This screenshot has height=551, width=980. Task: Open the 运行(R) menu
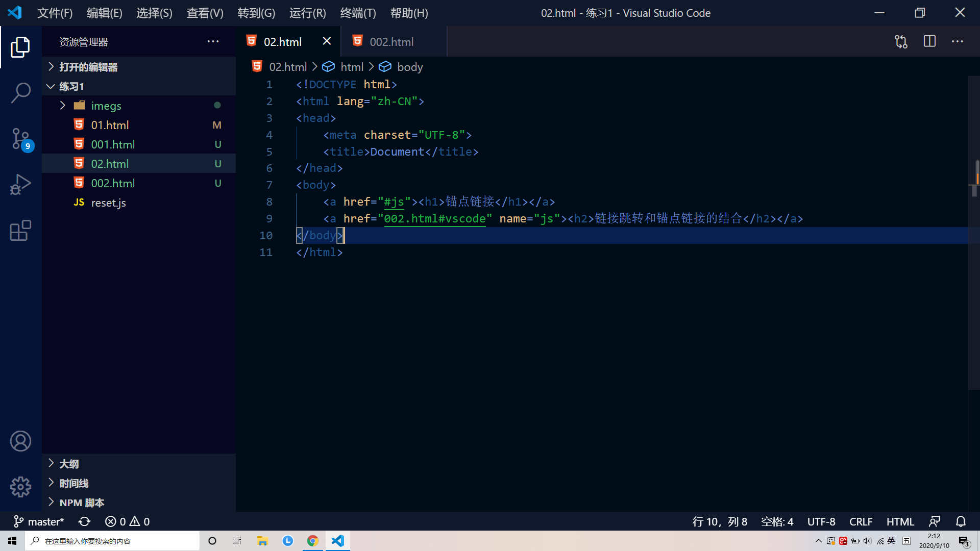pos(307,13)
